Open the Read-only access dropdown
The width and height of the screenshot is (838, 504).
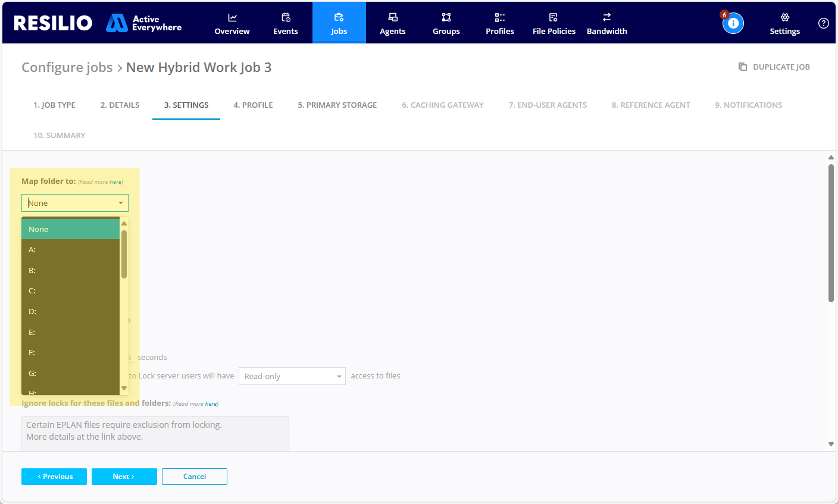(x=292, y=376)
